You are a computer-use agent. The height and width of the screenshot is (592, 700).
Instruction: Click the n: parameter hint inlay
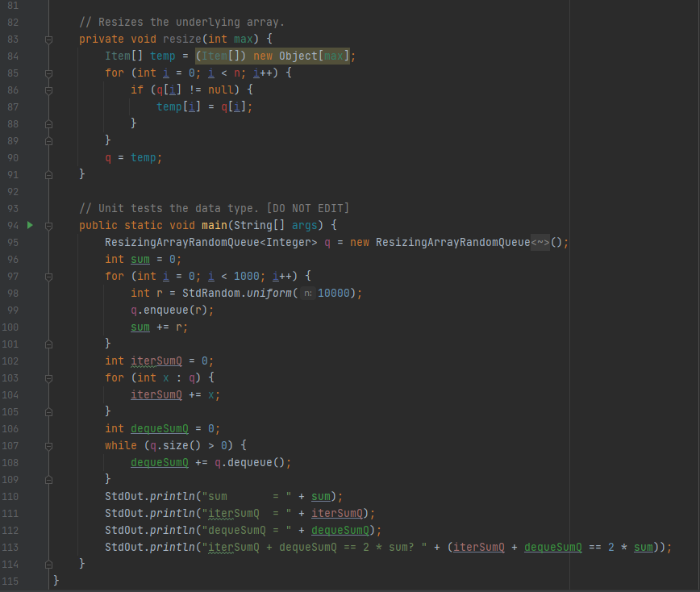[306, 293]
